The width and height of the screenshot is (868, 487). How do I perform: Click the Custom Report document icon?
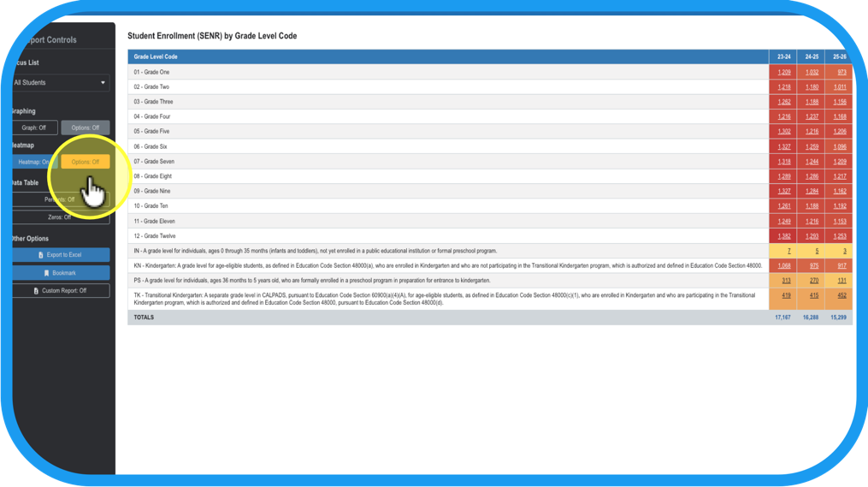point(36,291)
